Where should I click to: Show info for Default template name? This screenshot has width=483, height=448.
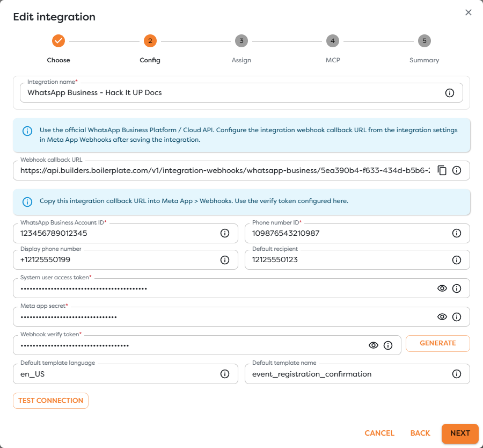pyautogui.click(x=457, y=374)
